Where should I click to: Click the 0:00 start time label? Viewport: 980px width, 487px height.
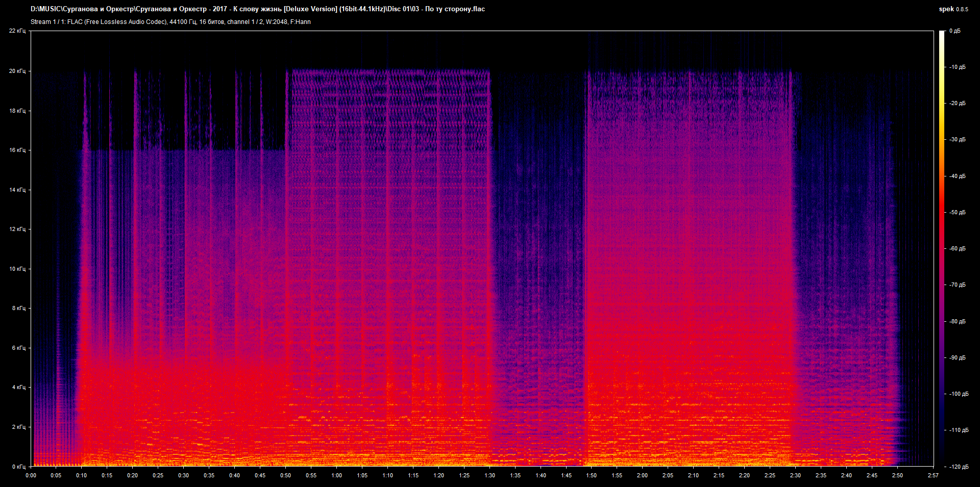(31, 475)
